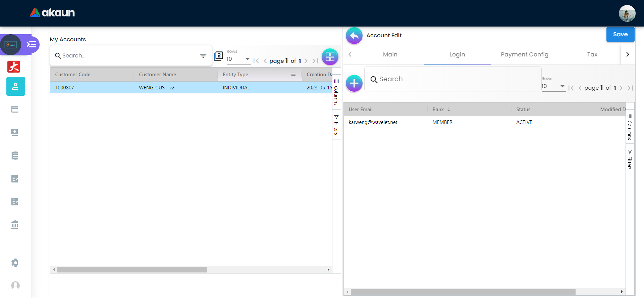Open the grid view icon in My Accounts
Screen dimensions: 644x298
point(330,57)
